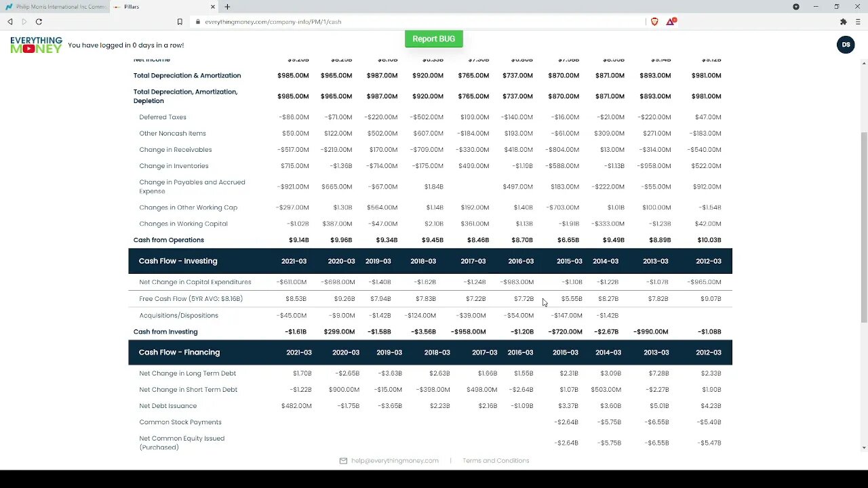This screenshot has width=868, height=488.
Task: Click $9.14B Cash from Operations value
Action: point(298,240)
